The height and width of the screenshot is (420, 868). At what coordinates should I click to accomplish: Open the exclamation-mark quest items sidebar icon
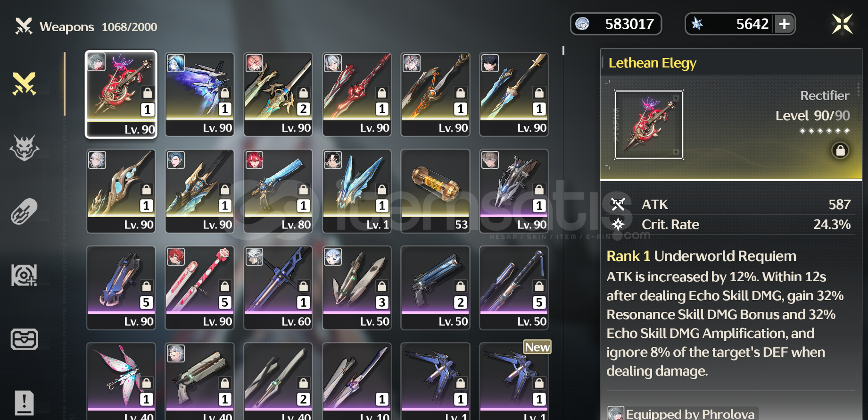(x=24, y=403)
